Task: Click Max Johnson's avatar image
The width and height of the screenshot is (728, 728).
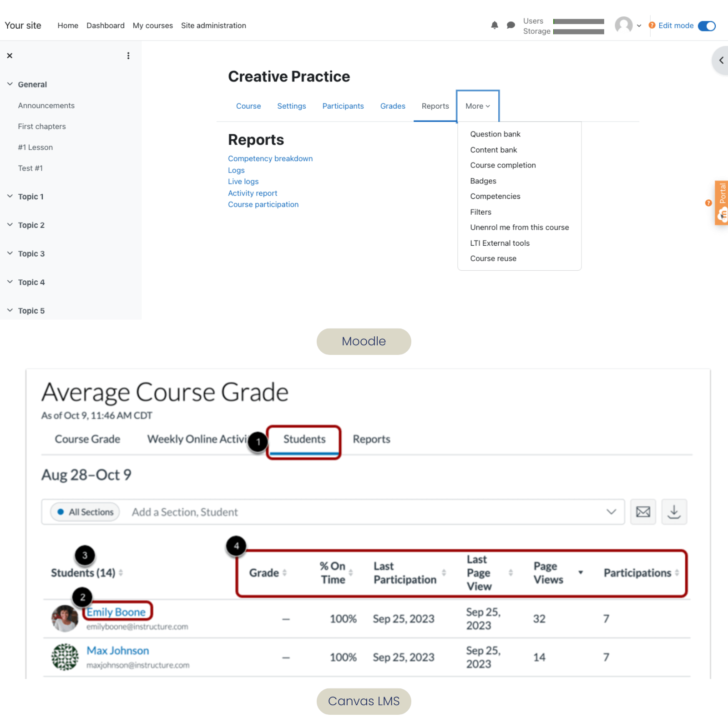Action: 65,657
